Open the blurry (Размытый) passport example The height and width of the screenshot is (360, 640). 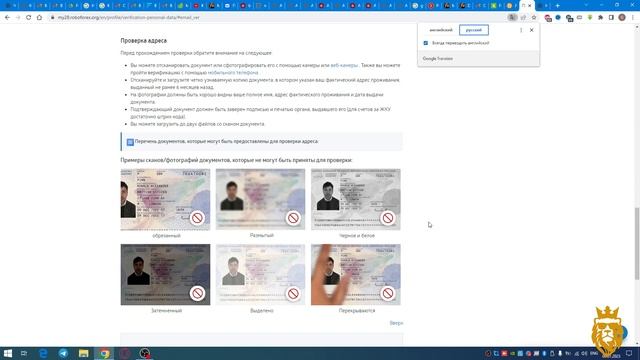tap(260, 200)
